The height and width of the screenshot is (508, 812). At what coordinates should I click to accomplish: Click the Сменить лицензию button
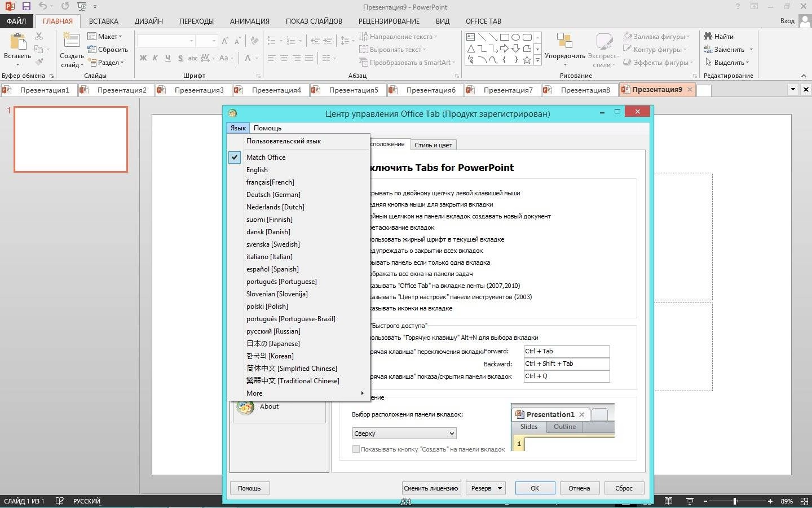click(431, 488)
